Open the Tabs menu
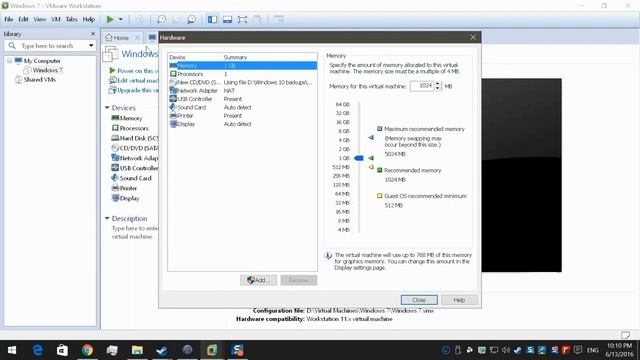Screen dimensions: 640x360 click(x=71, y=19)
